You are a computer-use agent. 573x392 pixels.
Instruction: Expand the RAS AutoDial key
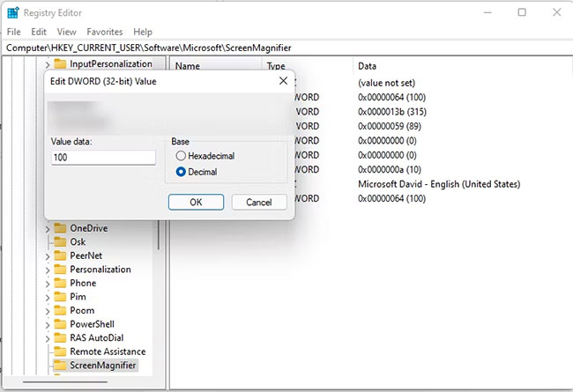click(x=48, y=339)
